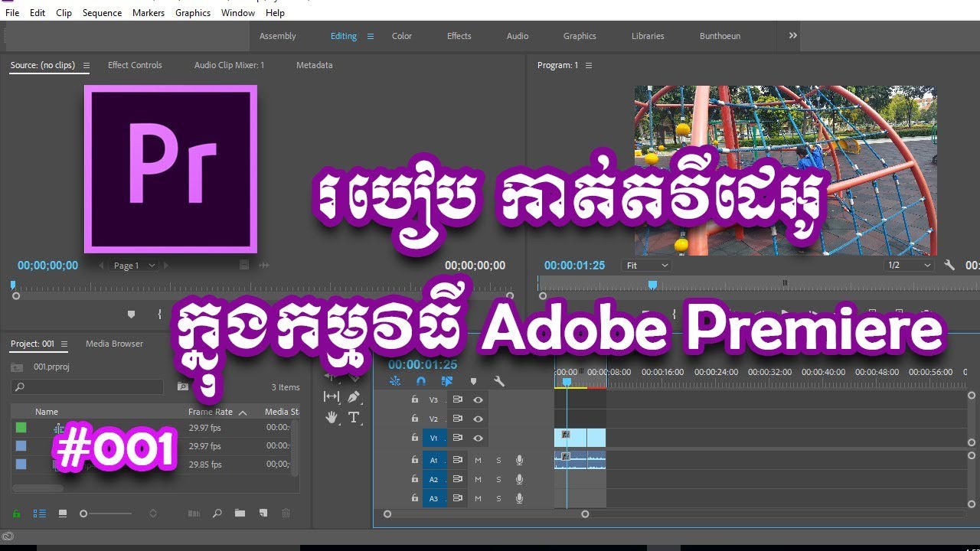Toggle Frame Rate column sort arrow
The image size is (980, 551).
coord(243,412)
